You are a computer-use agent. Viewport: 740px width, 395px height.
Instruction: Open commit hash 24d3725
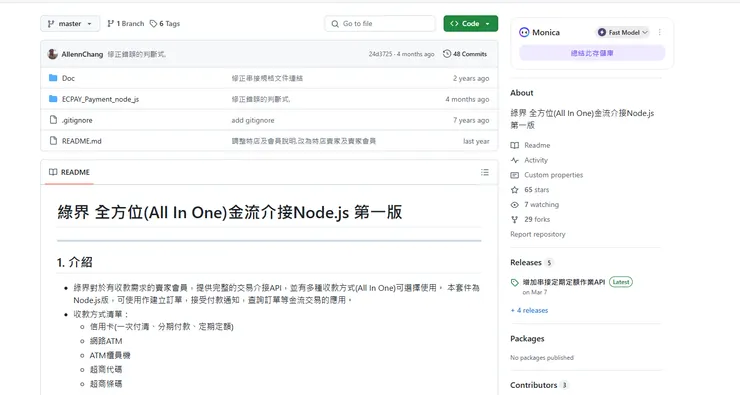[x=380, y=54]
